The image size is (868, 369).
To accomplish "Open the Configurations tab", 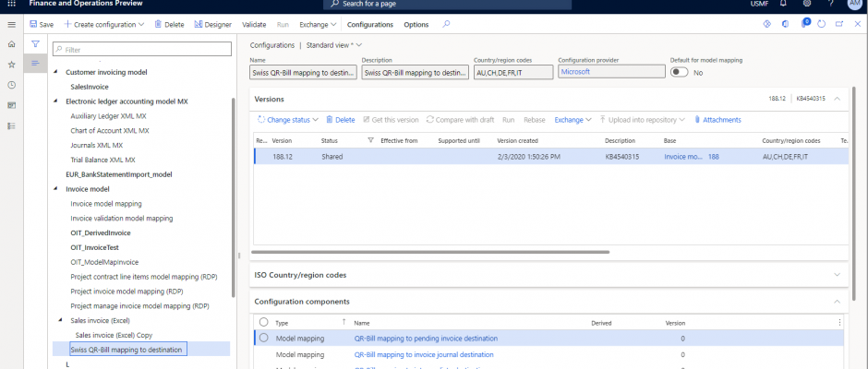I will [369, 24].
